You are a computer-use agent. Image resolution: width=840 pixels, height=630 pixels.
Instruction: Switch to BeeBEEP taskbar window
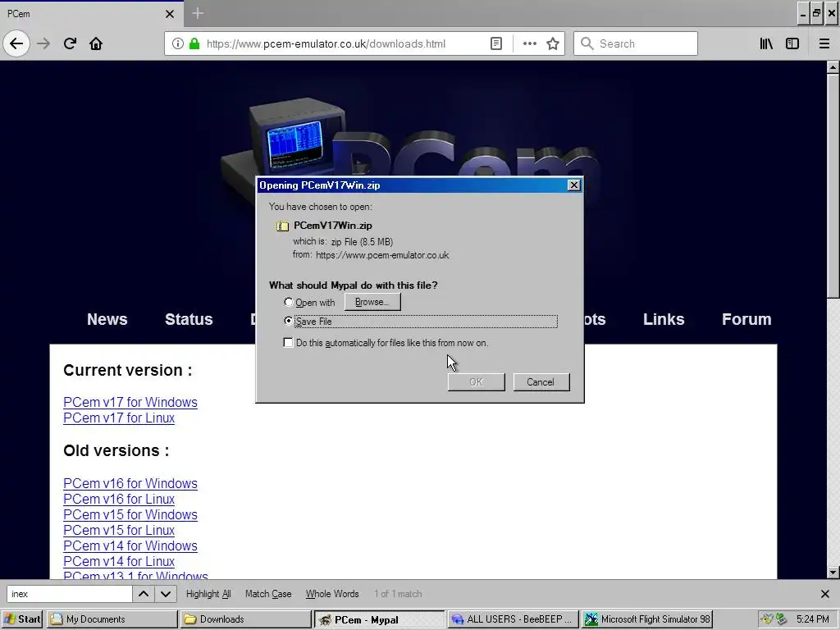point(513,619)
